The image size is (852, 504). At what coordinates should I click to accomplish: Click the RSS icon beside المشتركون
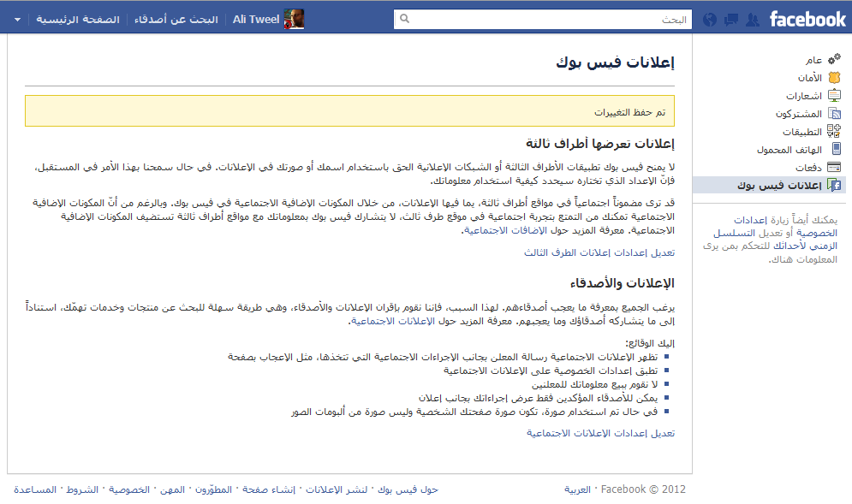pyautogui.click(x=834, y=114)
